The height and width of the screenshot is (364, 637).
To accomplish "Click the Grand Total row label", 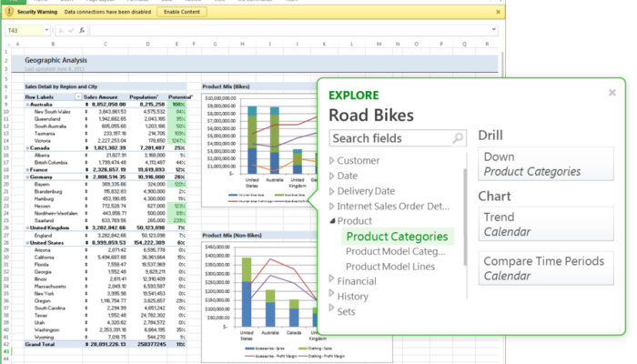I will pos(40,344).
